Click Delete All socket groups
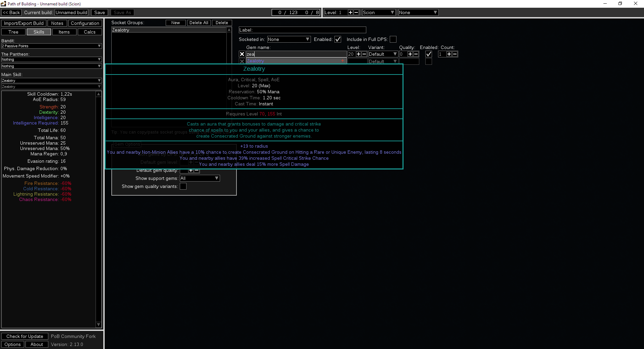The height and width of the screenshot is (349, 644). pos(199,23)
